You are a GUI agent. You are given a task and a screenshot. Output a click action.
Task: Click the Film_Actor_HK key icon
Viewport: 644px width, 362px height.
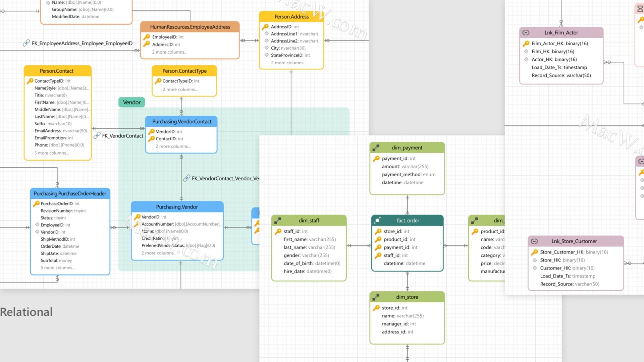pyautogui.click(x=526, y=43)
